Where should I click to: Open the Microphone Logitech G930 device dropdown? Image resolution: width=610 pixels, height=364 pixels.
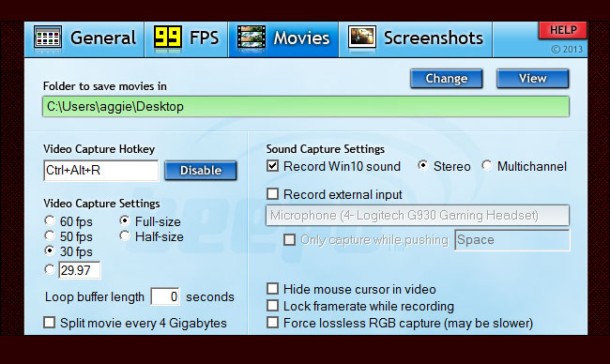(418, 216)
